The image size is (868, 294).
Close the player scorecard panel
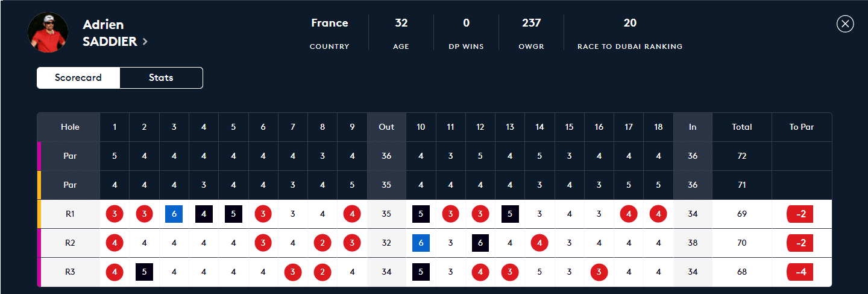click(x=845, y=24)
